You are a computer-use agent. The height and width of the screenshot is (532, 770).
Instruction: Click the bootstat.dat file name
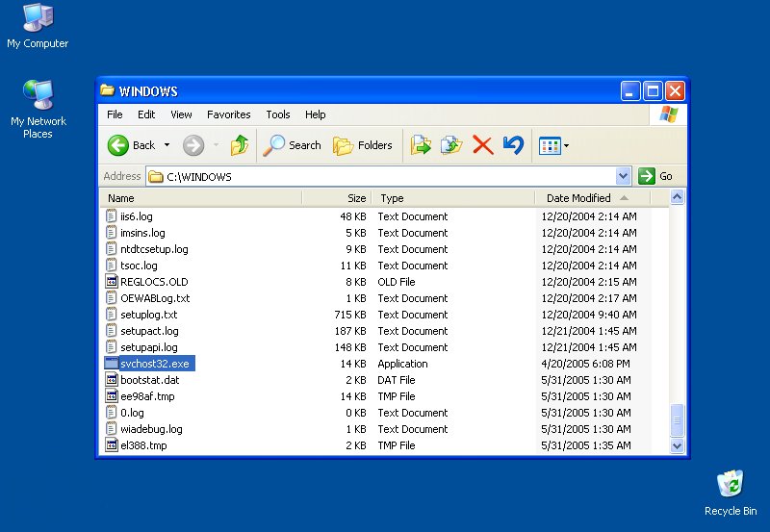coord(150,380)
